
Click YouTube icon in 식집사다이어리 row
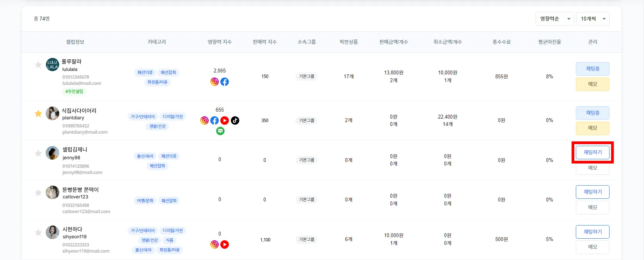[x=225, y=121]
